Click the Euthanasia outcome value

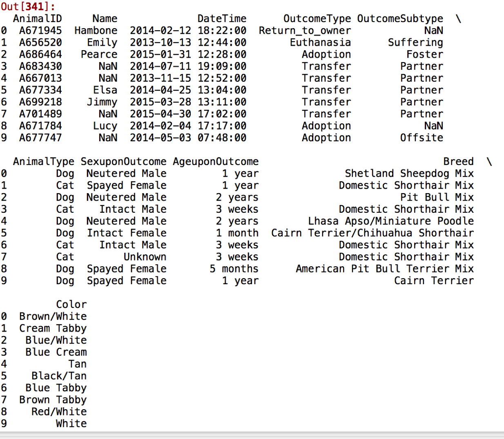click(x=320, y=42)
